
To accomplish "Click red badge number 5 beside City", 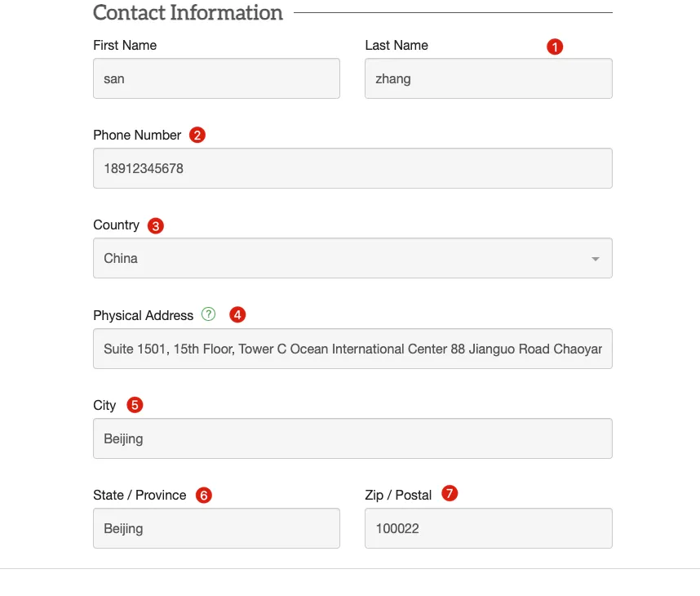I will tap(135, 405).
